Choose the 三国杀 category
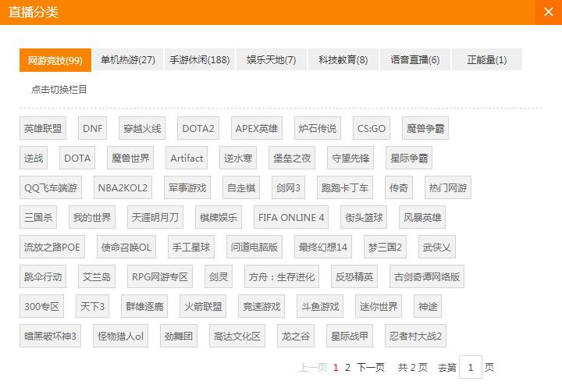The width and height of the screenshot is (562, 392). tap(38, 217)
